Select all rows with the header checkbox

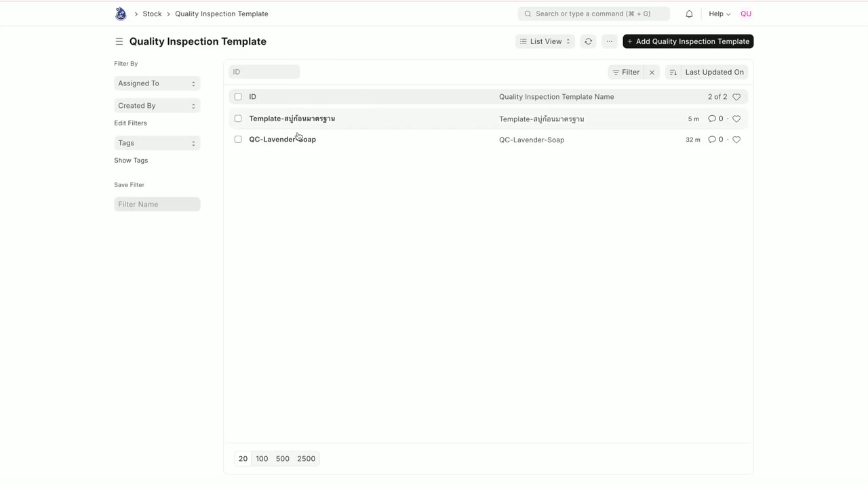[238, 97]
